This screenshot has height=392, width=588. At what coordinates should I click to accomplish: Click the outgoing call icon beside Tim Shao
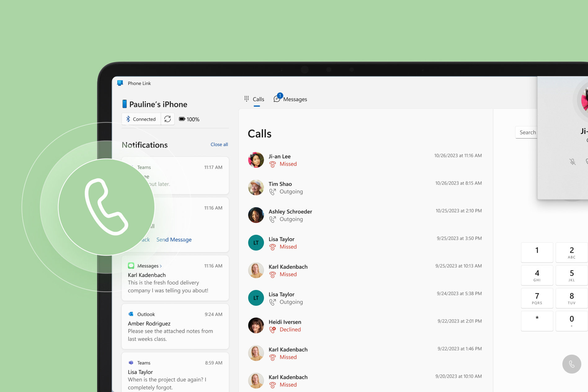point(273,192)
